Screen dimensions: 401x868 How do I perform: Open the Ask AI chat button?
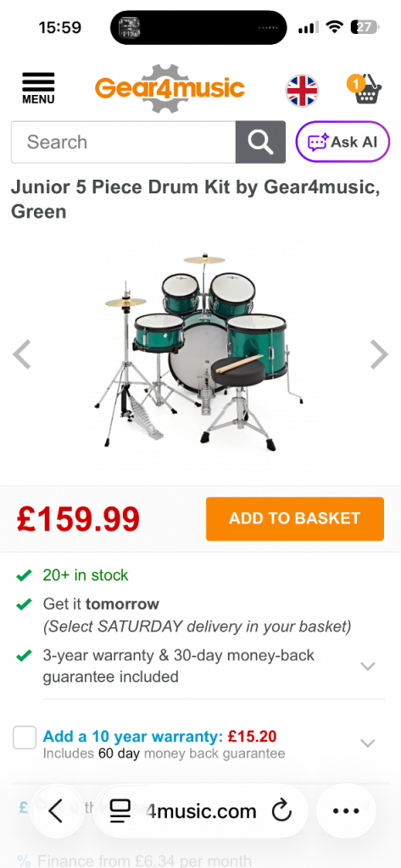pyautogui.click(x=343, y=142)
